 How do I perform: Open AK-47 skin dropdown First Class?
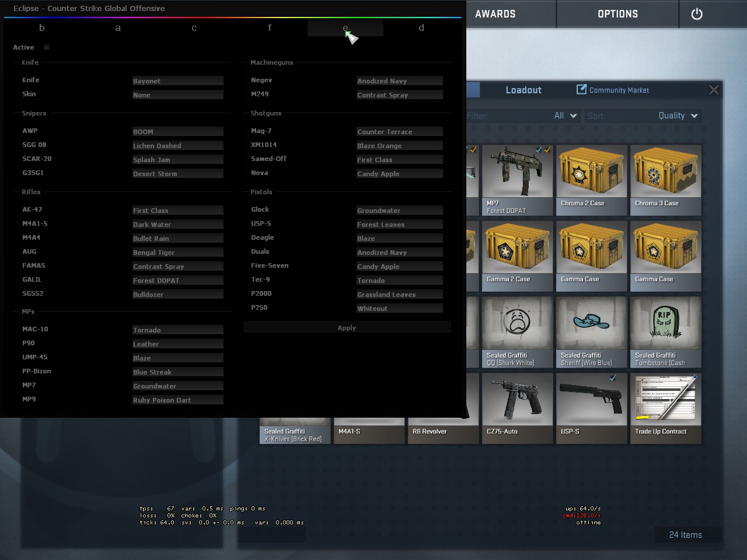point(178,210)
